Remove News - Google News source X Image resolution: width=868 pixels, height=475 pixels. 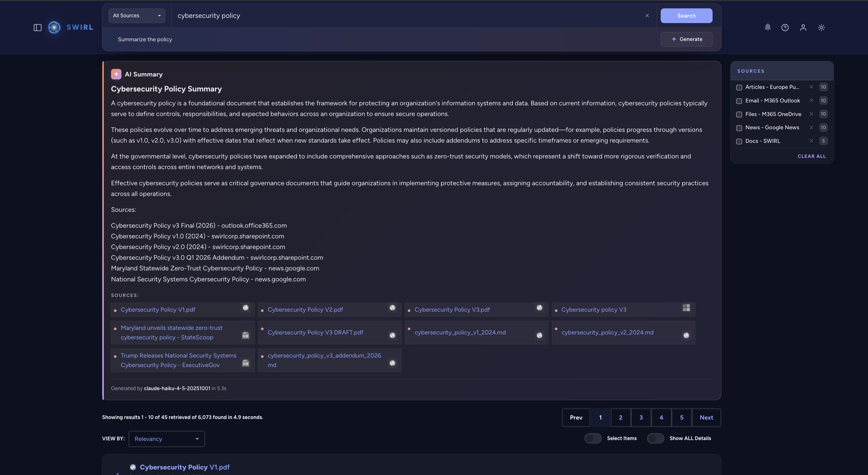[x=811, y=128]
